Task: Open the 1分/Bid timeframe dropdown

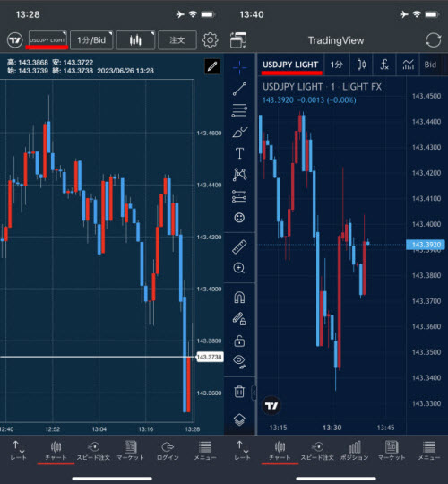Action: point(91,40)
